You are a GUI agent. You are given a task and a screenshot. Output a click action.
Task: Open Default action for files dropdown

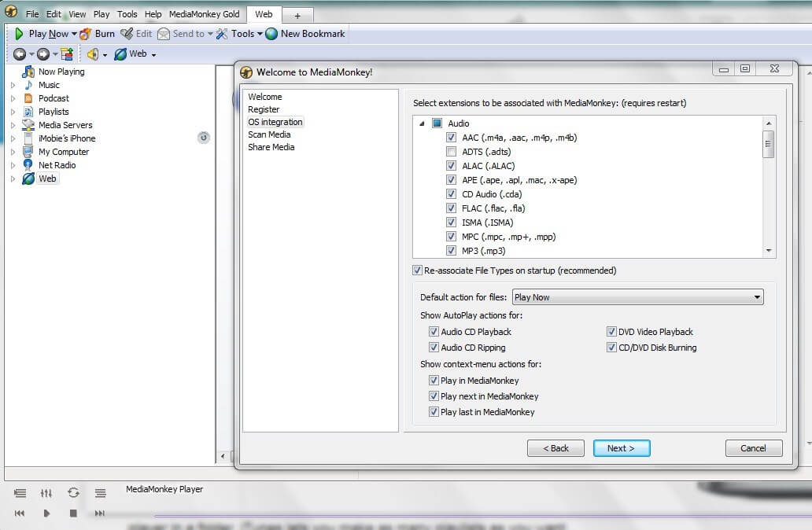(637, 297)
